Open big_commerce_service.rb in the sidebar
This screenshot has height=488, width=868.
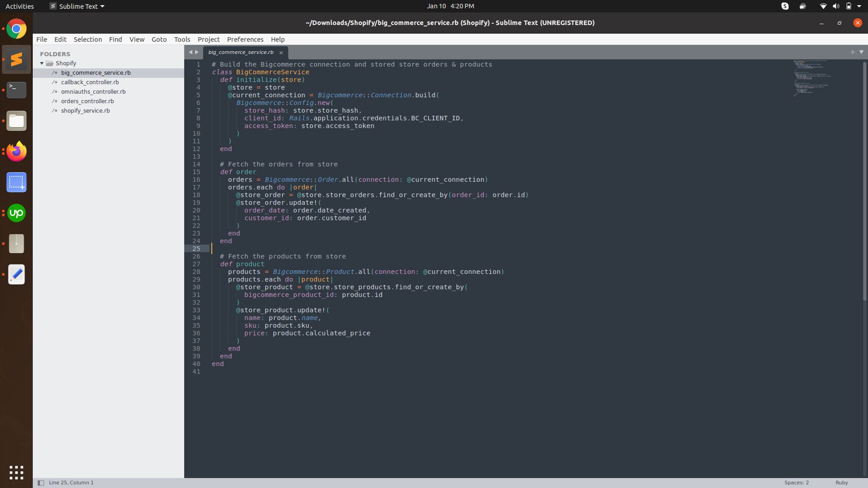tap(96, 73)
